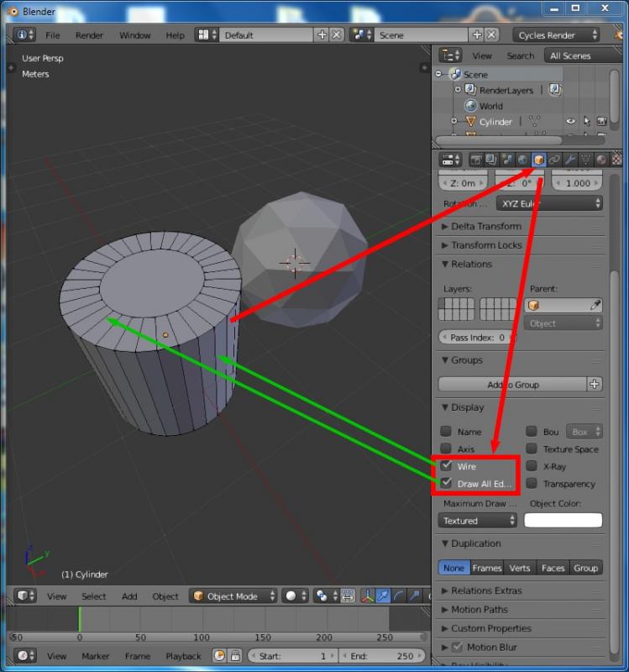Enable the Name display checkbox
Viewport: 629px width, 672px height.
446,431
